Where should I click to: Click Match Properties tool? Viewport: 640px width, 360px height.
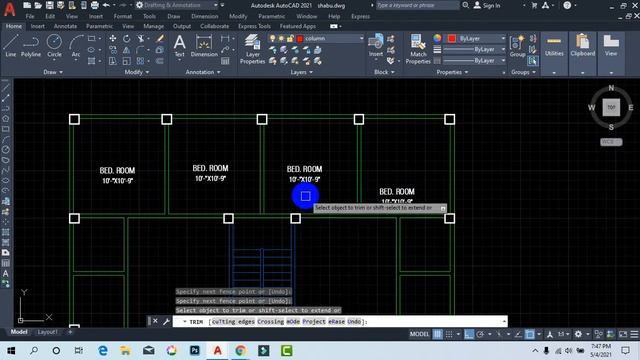point(418,49)
